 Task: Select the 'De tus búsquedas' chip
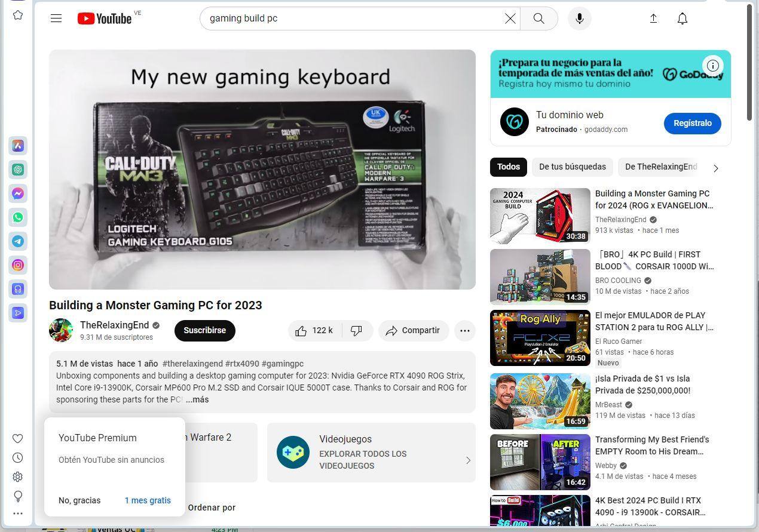(x=572, y=167)
